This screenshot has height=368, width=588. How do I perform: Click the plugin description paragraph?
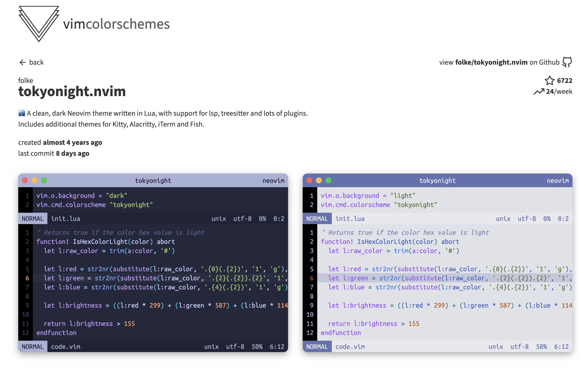click(163, 119)
